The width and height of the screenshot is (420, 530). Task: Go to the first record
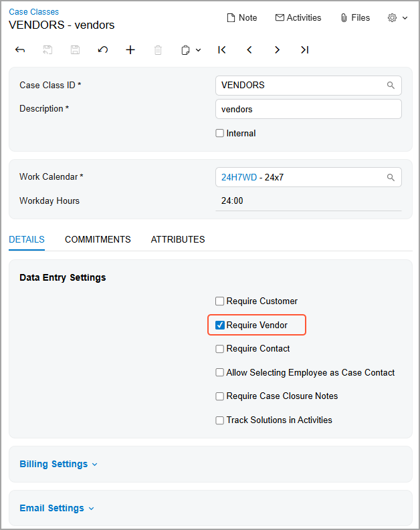coord(222,50)
